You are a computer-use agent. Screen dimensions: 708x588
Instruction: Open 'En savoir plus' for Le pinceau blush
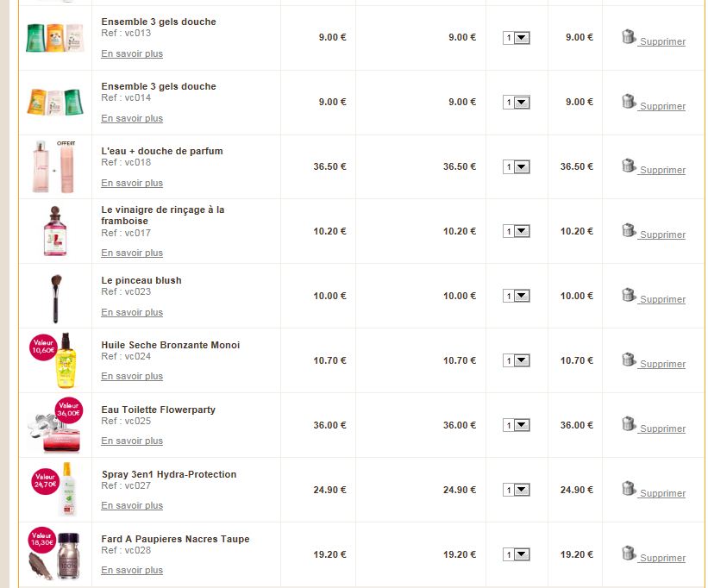[x=132, y=312]
